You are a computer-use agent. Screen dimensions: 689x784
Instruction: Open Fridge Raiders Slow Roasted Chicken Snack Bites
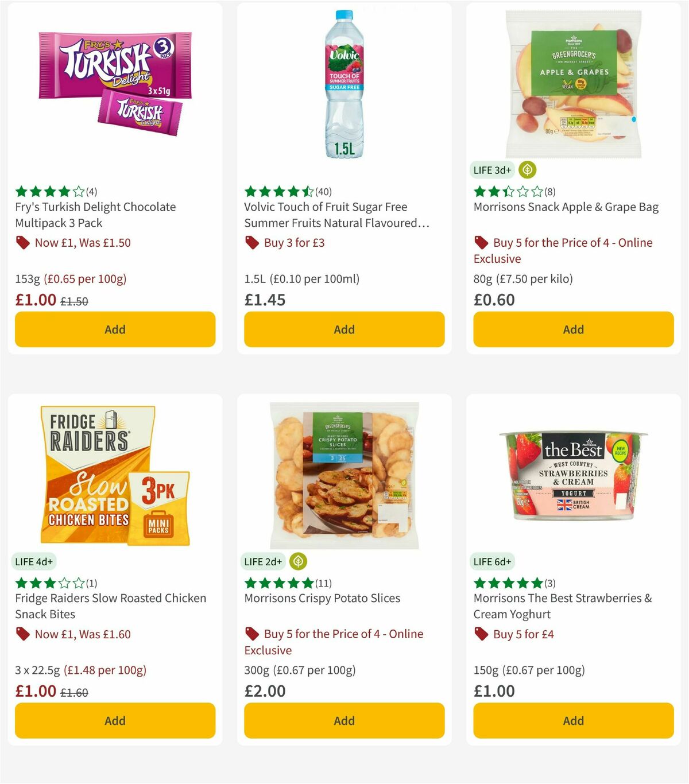click(110, 606)
